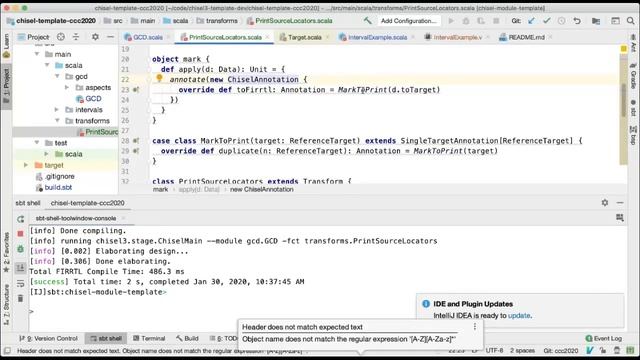
Task: Hide the Project panel with minus icon
Action: point(110,37)
